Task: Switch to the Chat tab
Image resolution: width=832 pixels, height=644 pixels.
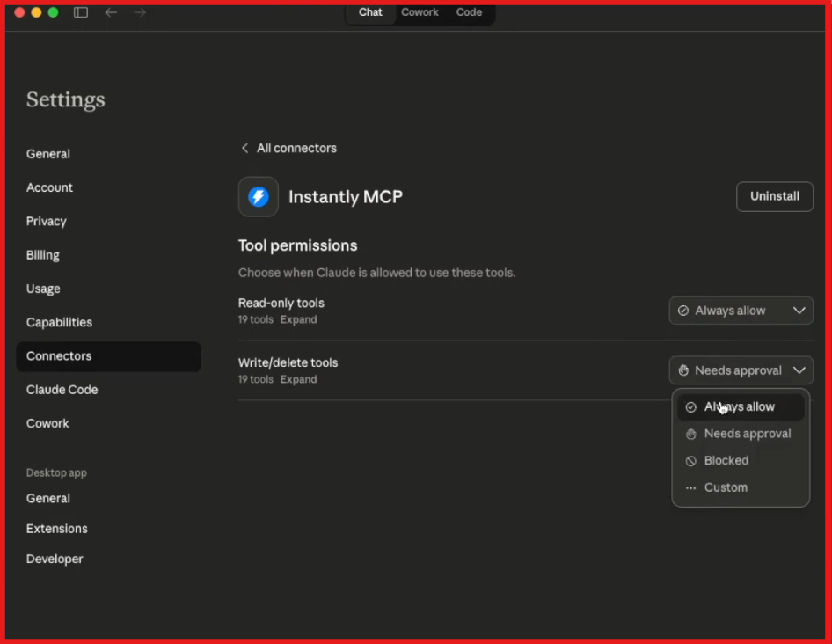Action: click(x=370, y=12)
